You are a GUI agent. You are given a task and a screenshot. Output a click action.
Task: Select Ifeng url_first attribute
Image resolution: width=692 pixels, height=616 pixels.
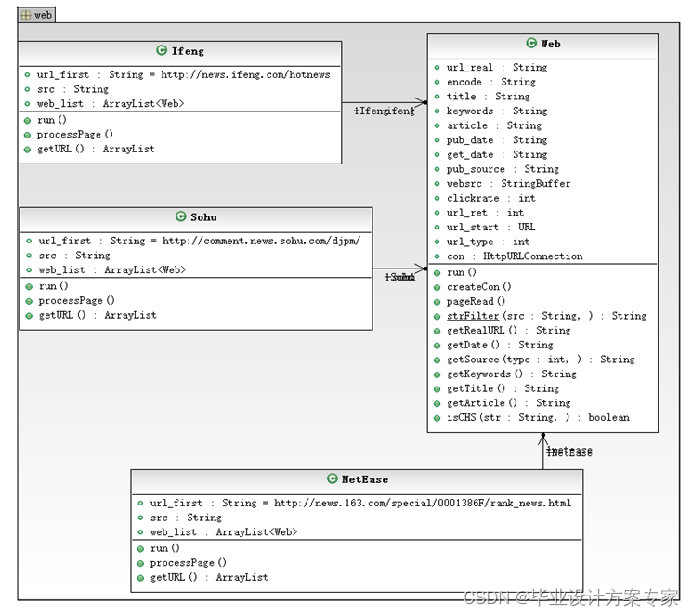tap(183, 74)
